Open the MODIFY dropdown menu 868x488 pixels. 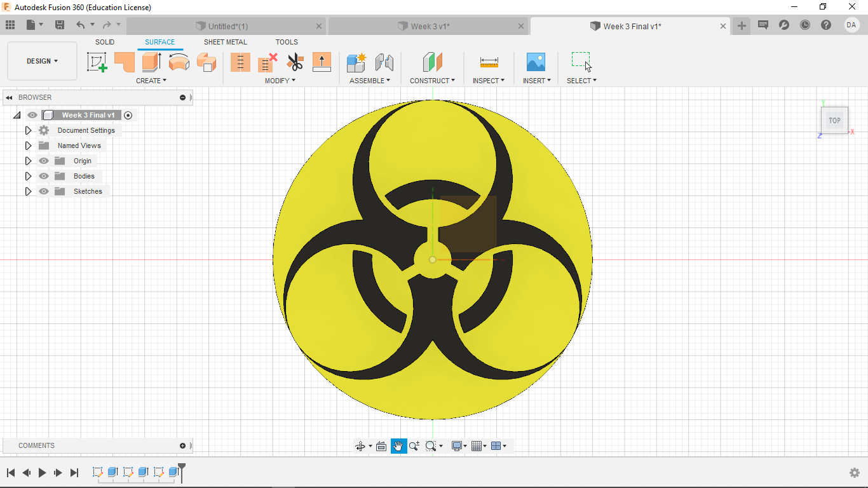(x=280, y=81)
